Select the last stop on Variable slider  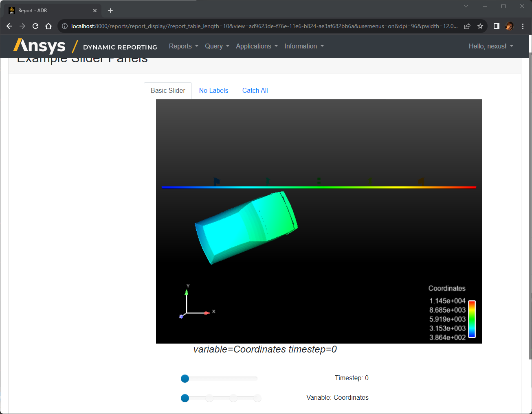257,398
